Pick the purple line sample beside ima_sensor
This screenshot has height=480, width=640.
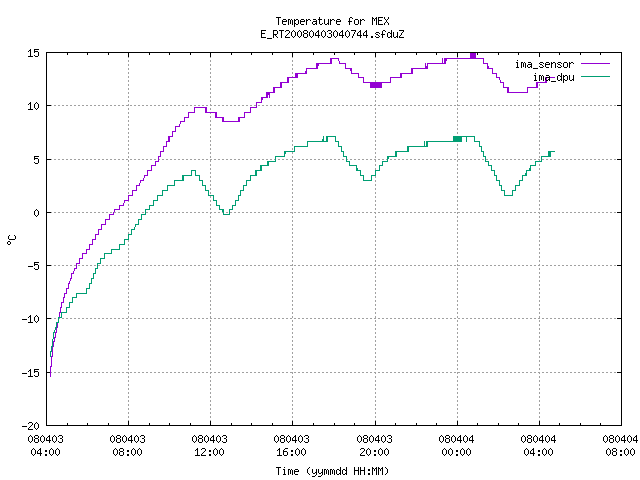point(595,64)
